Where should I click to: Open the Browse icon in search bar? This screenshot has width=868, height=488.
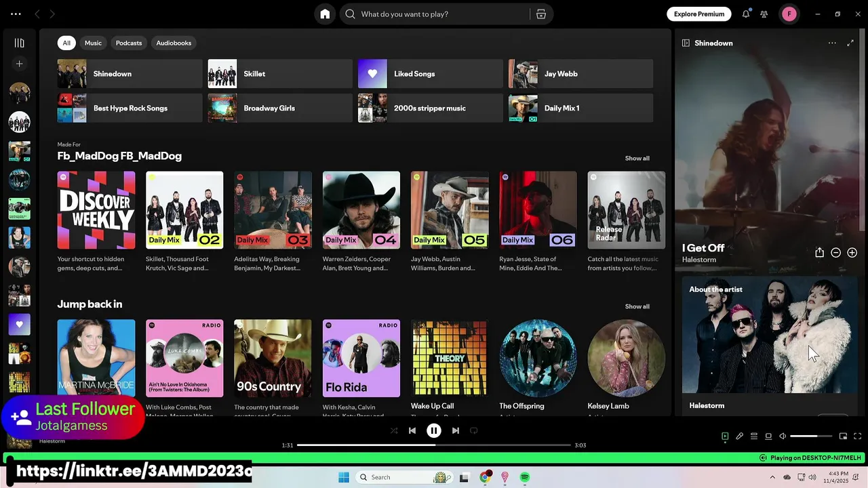(x=541, y=14)
